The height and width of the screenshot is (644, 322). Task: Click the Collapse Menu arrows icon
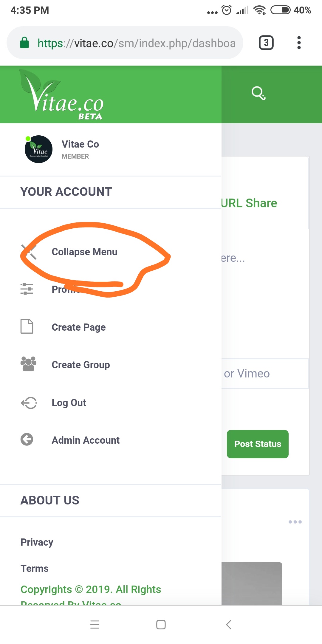[x=29, y=252]
